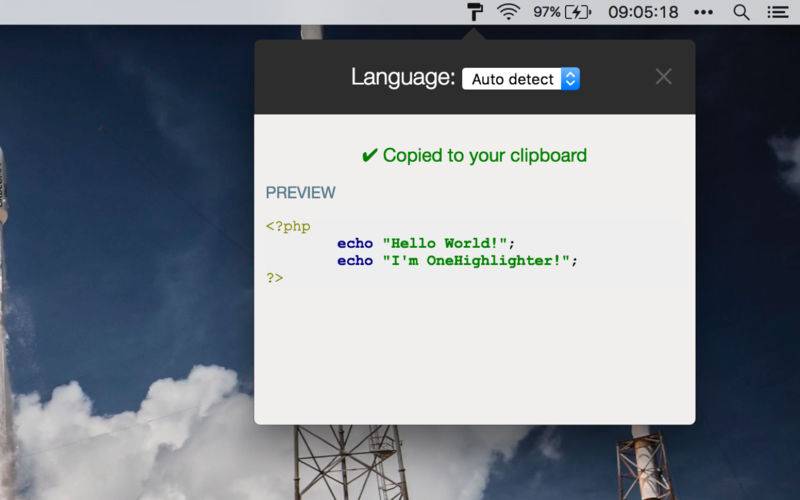Click the first echo keyword in preview
Screen dimensions: 800x500
355,243
